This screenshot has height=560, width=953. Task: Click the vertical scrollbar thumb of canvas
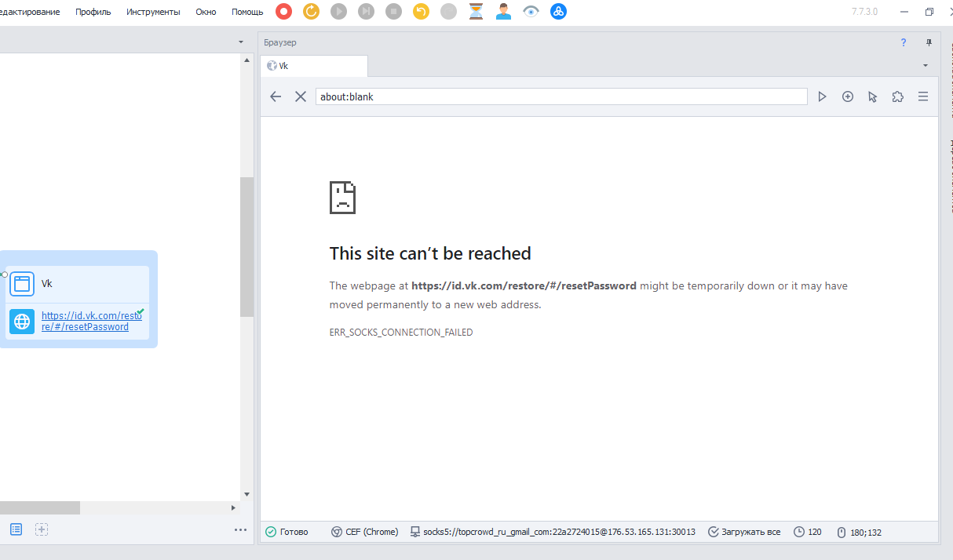pos(246,247)
